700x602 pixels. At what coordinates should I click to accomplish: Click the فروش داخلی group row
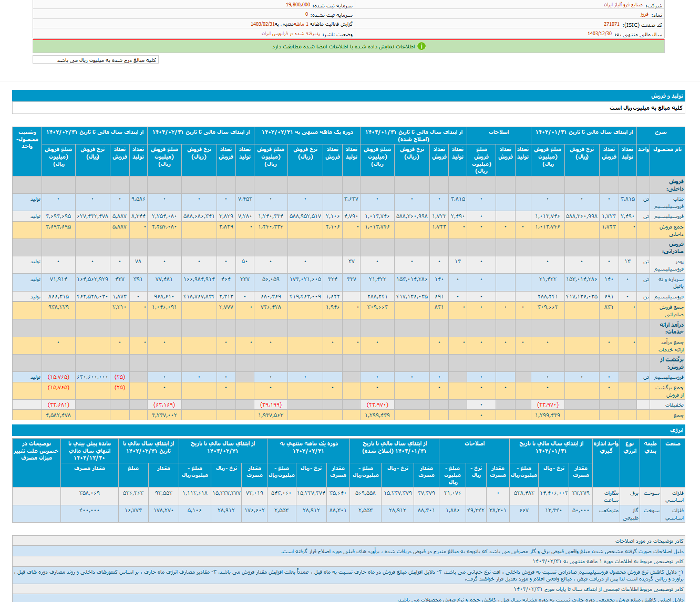675,185
